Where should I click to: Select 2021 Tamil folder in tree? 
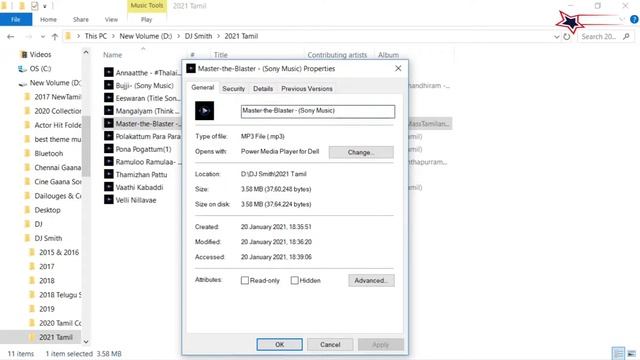pyautogui.click(x=56, y=337)
